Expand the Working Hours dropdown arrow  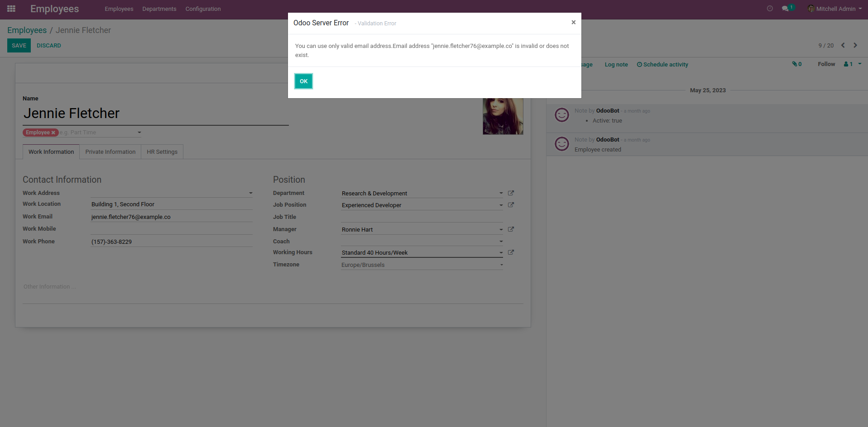(501, 252)
